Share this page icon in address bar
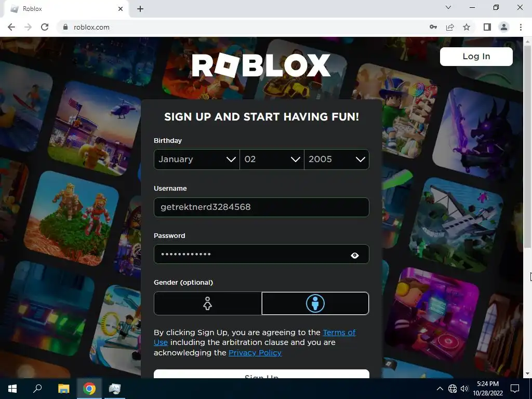This screenshot has height=399, width=532. coord(450,27)
